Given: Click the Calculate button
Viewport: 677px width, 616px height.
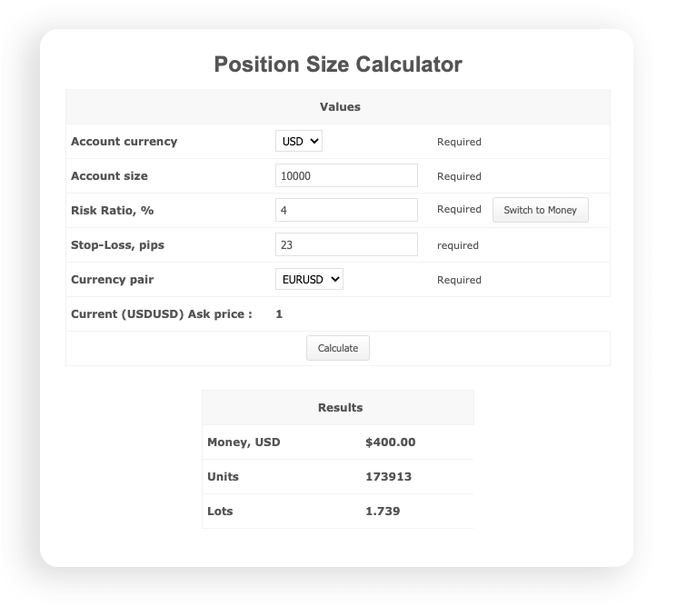Looking at the screenshot, I should coord(338,348).
